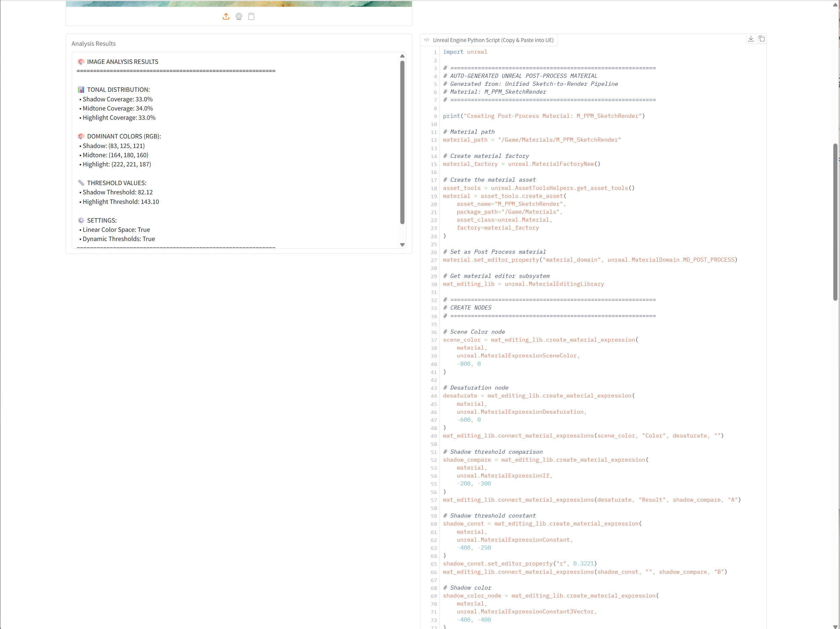This screenshot has height=629, width=840.
Task: Click the upload image source icon
Action: click(x=226, y=16)
